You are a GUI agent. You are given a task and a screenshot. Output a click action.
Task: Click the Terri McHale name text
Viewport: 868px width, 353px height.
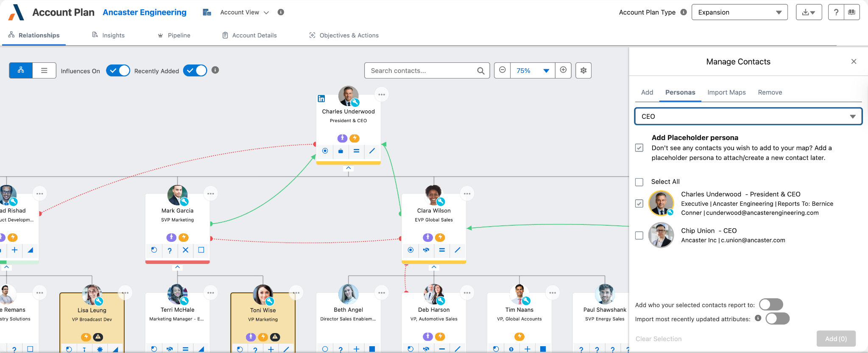tap(177, 310)
